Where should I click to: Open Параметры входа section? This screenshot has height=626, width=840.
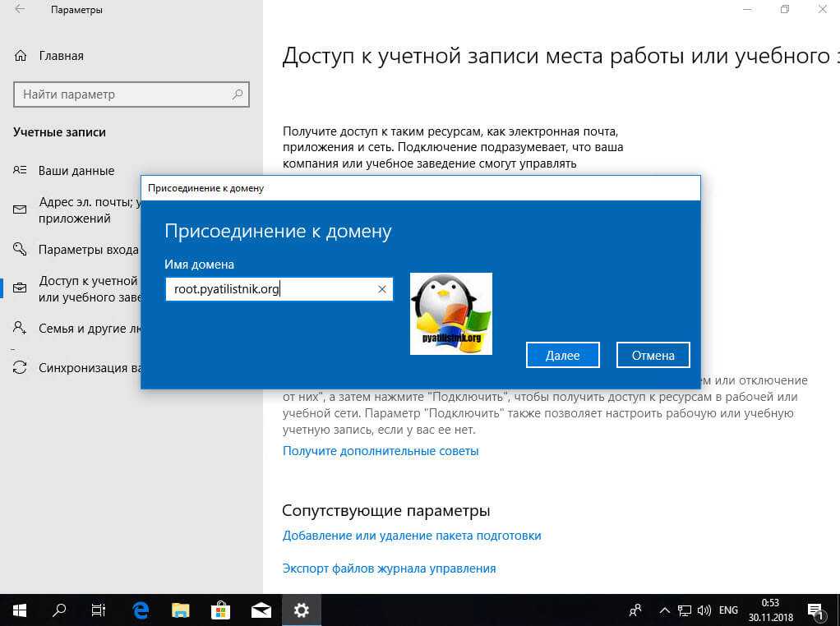click(87, 249)
